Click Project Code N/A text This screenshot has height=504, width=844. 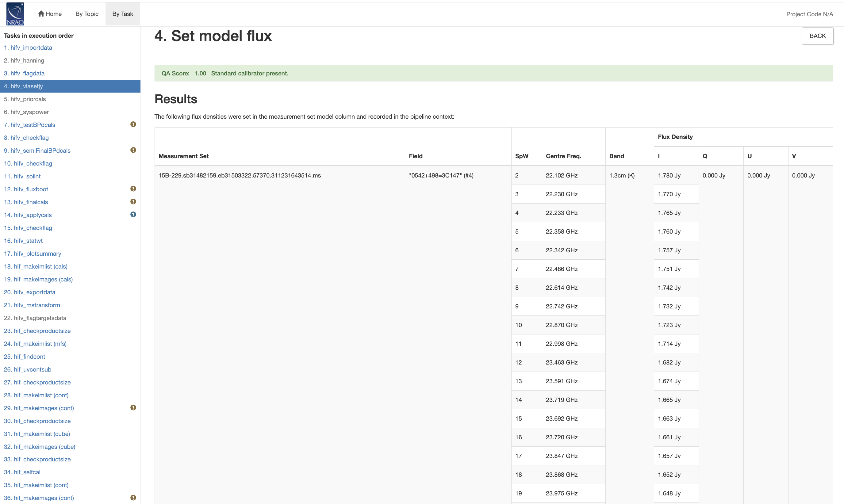pyautogui.click(x=809, y=14)
